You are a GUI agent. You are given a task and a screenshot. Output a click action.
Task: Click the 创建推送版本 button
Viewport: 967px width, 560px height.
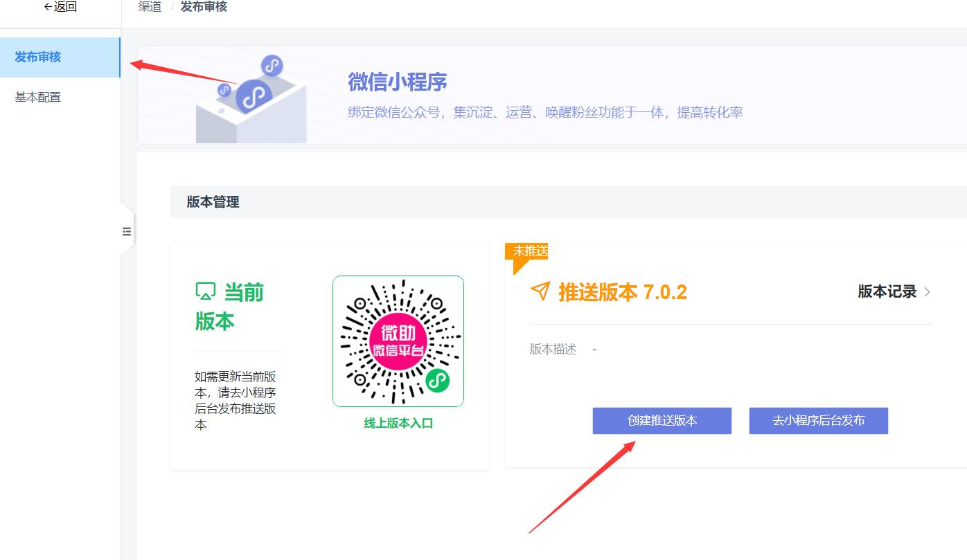662,421
